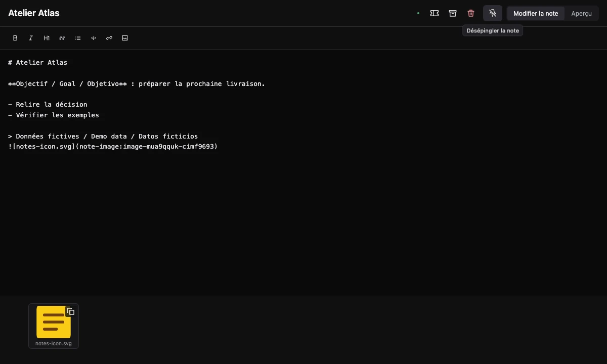Screen dimensions: 607x364
Task: Click the Atelier Atlas note title
Action: (x=34, y=13)
